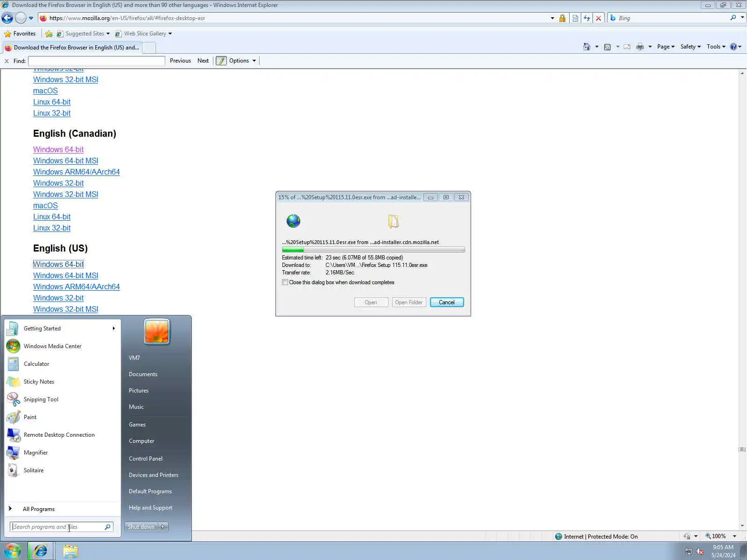Open the address bar autocomplete dropdown arrow
747x560 pixels.
pos(552,18)
